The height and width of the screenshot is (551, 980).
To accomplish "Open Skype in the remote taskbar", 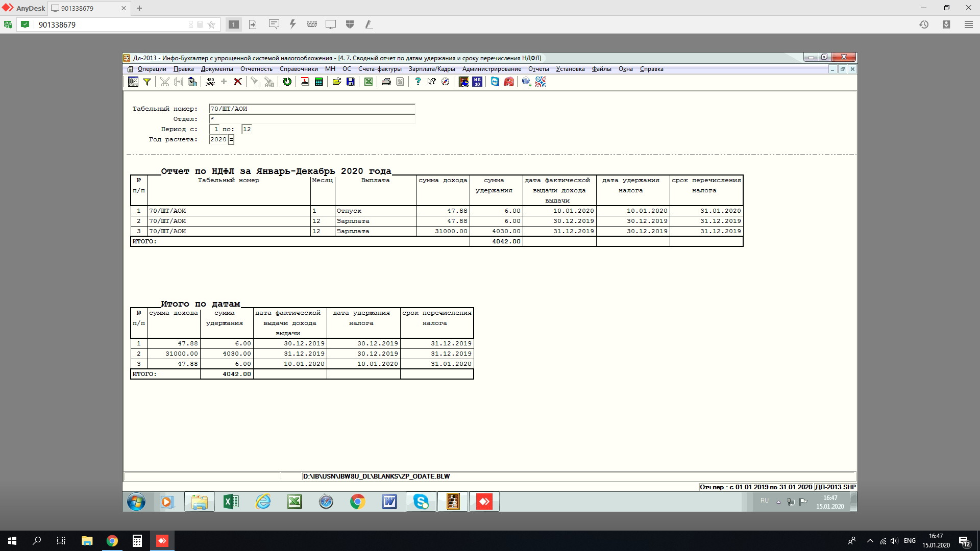I will tap(421, 502).
